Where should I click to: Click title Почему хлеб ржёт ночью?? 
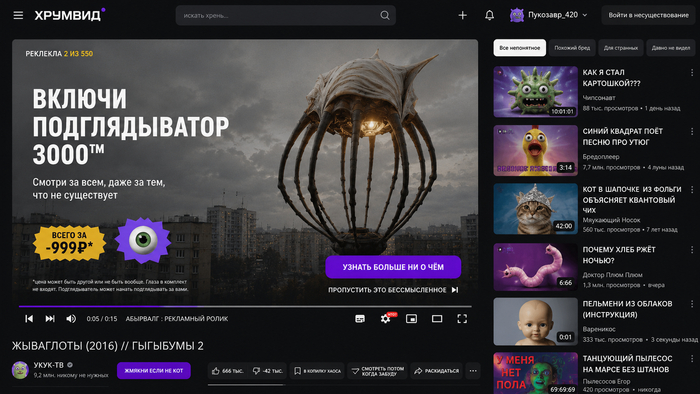[x=619, y=255]
